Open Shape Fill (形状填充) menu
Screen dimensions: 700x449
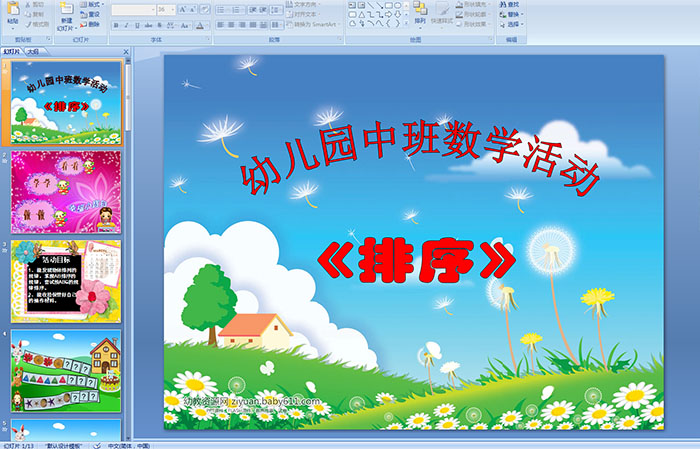pyautogui.click(x=473, y=4)
